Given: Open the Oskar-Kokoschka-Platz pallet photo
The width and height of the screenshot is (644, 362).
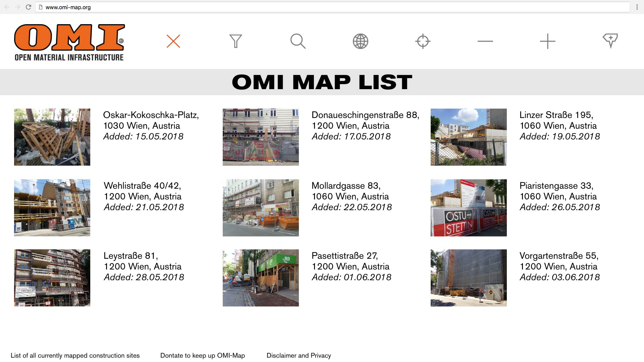Looking at the screenshot, I should tap(52, 137).
